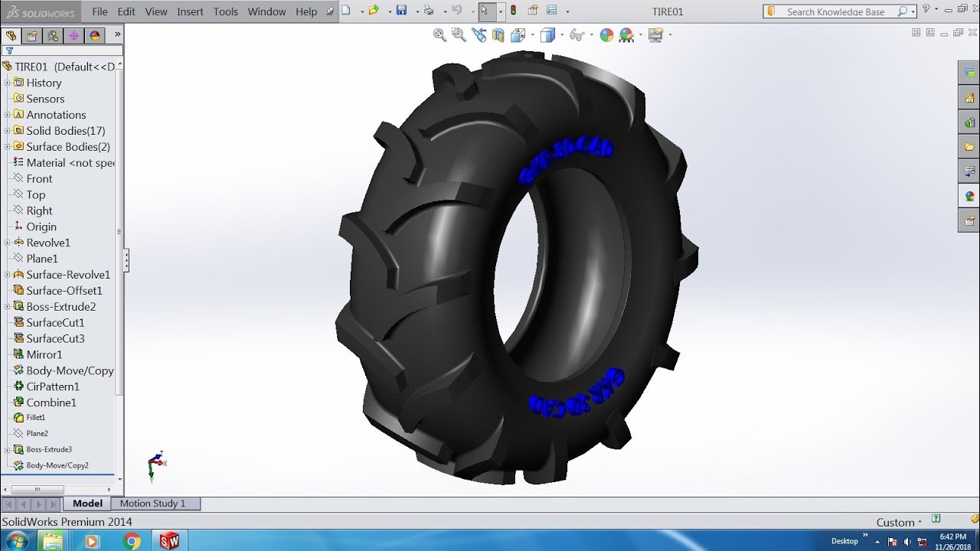Expand the Surface Bodies(2) folder
Screen dimensions: 980x551
(7, 147)
